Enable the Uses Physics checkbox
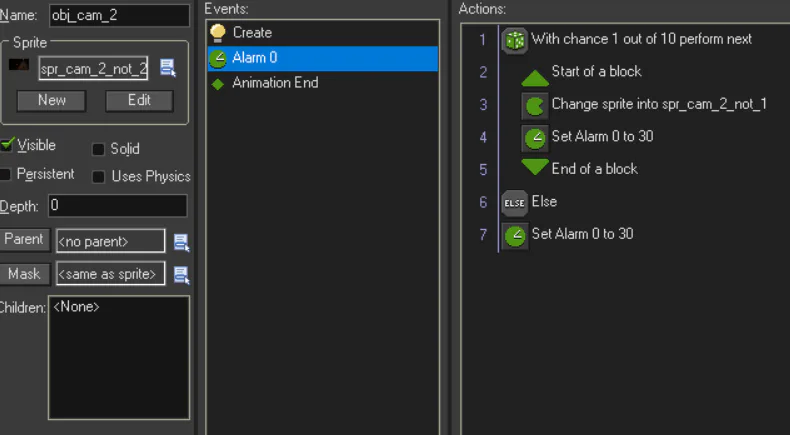This screenshot has width=790, height=435. coord(98,177)
